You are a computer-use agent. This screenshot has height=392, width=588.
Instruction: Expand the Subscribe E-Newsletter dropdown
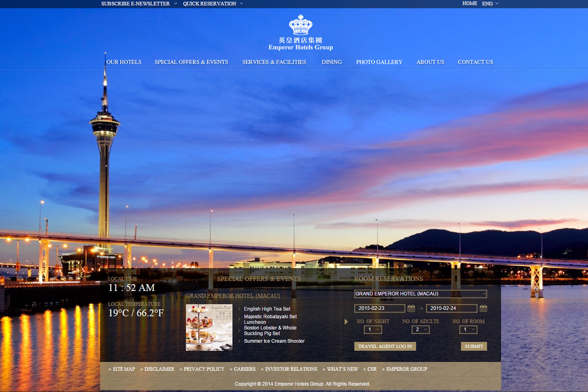tap(139, 3)
